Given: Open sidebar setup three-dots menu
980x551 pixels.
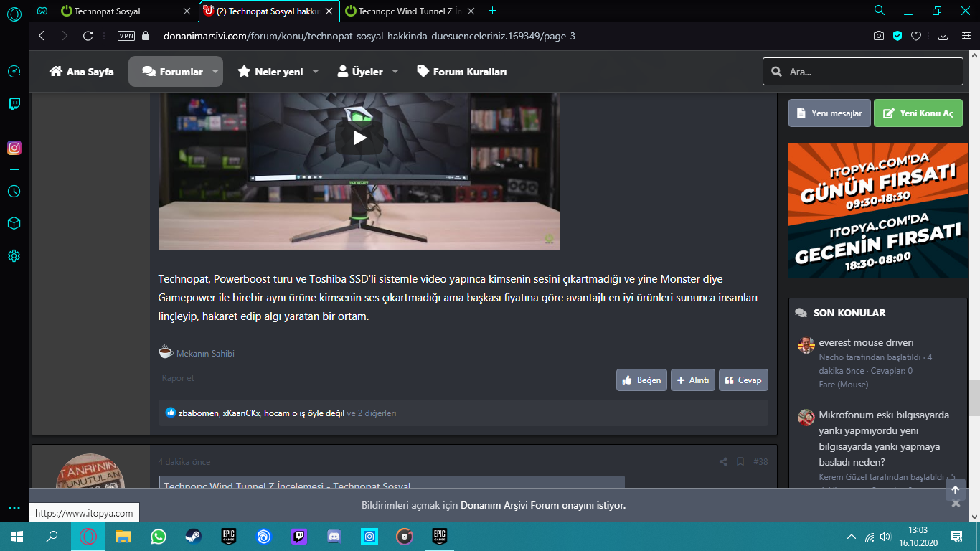Looking at the screenshot, I should [x=14, y=508].
